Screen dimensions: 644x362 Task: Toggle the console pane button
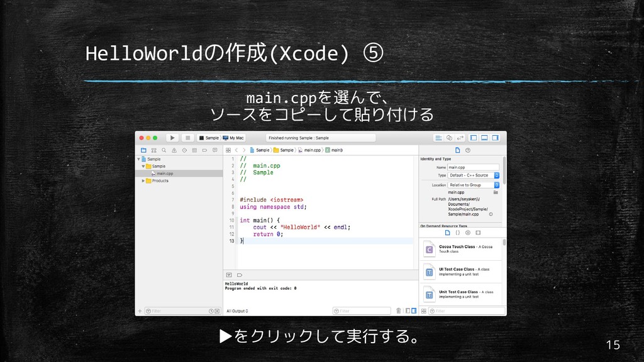tap(414, 311)
